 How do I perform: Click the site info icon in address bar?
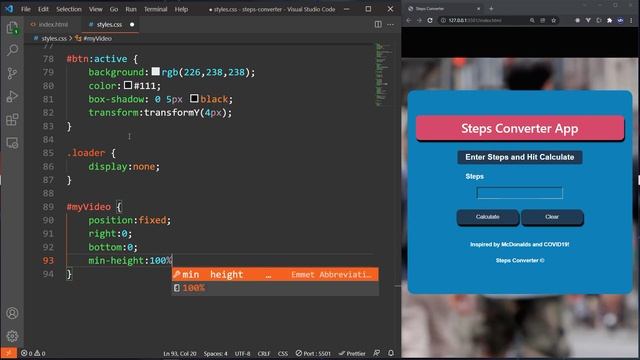coord(443,20)
